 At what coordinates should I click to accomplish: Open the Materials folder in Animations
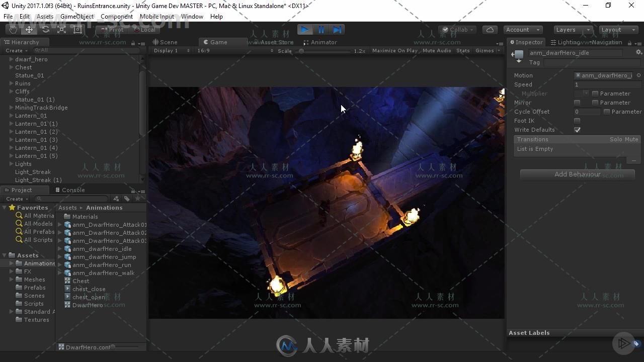85,217
